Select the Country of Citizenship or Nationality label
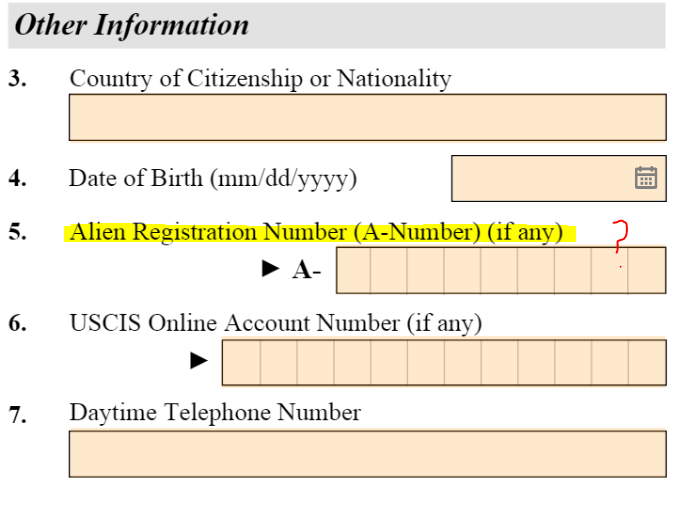This screenshot has height=505, width=697. coord(260,79)
